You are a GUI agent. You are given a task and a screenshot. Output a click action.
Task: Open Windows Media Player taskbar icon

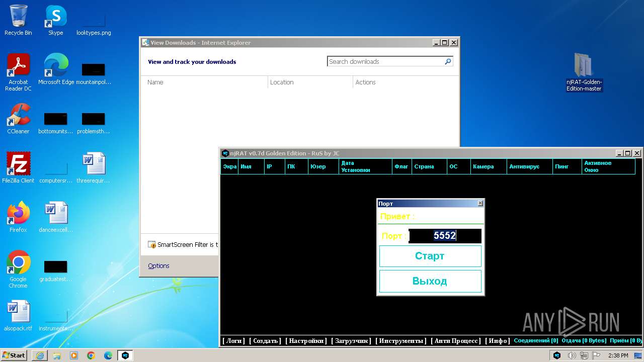coord(74,355)
